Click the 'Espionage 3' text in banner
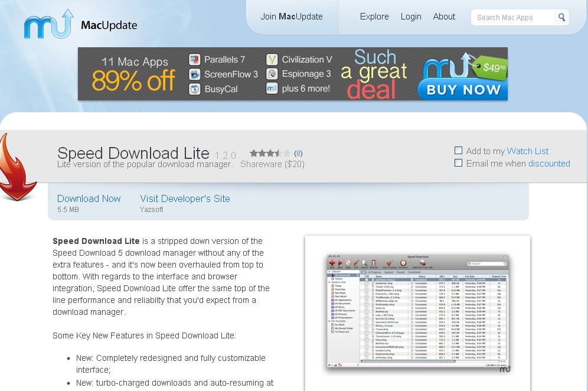This screenshot has width=588, height=391. [x=306, y=74]
